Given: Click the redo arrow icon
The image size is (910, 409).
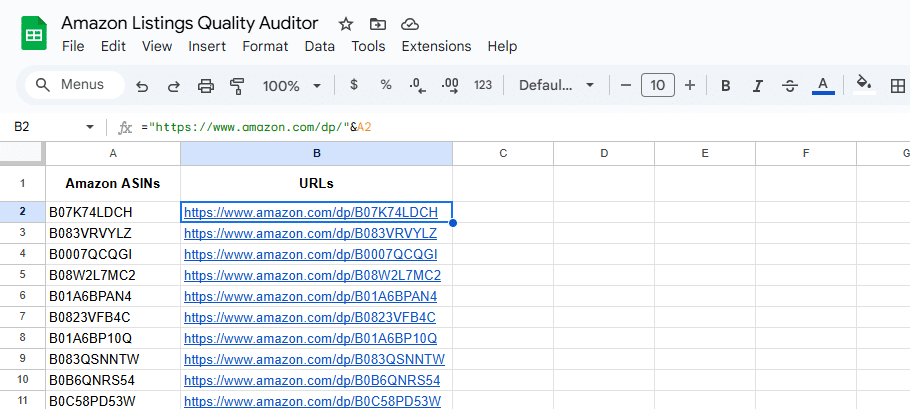Looking at the screenshot, I should pyautogui.click(x=174, y=86).
